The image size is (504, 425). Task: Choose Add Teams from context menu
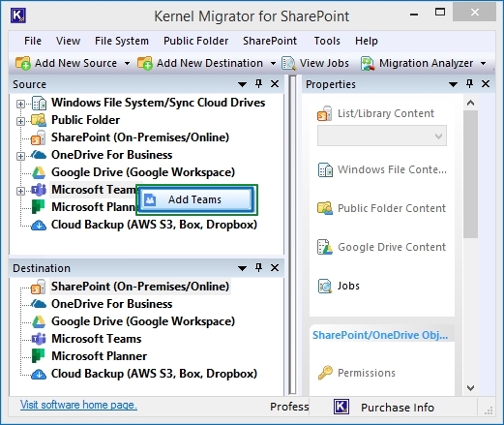coord(196,199)
